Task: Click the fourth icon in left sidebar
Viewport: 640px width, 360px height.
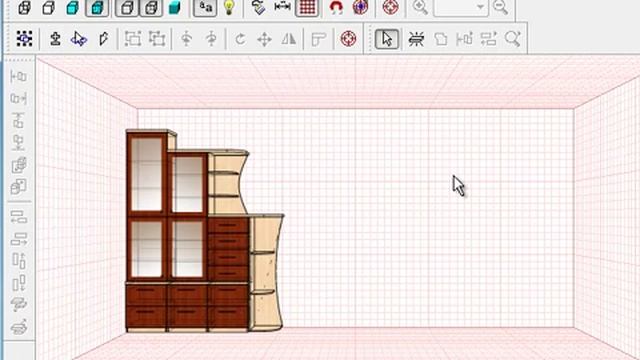Action: coord(19,142)
